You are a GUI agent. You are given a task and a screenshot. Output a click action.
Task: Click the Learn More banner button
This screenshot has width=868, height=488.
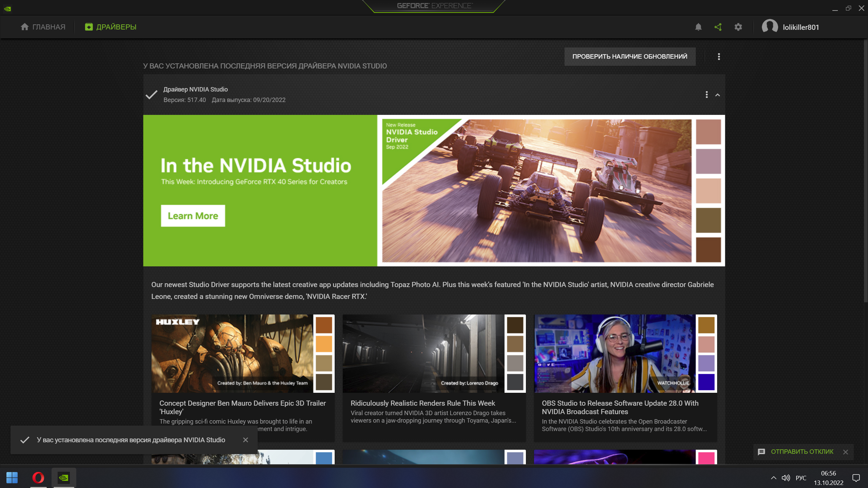[193, 216]
